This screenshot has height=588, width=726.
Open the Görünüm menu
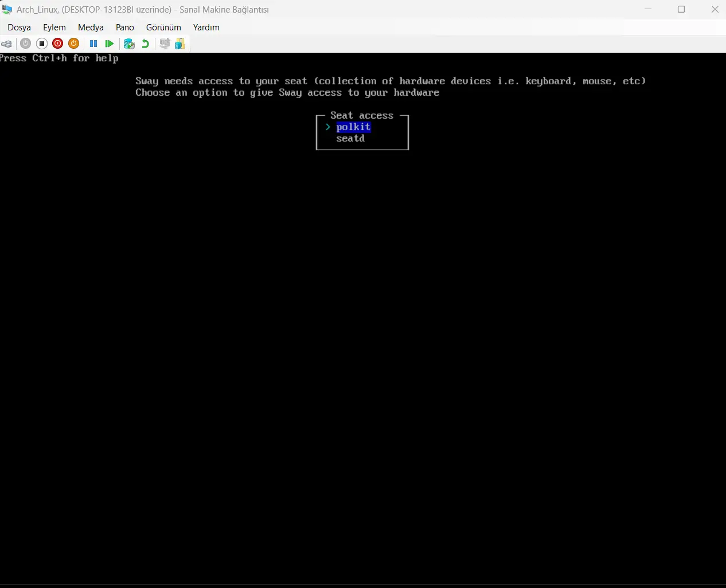163,28
